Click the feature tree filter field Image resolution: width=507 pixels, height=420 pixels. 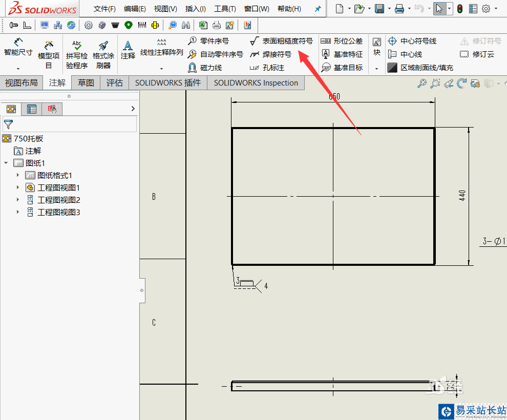tap(70, 124)
